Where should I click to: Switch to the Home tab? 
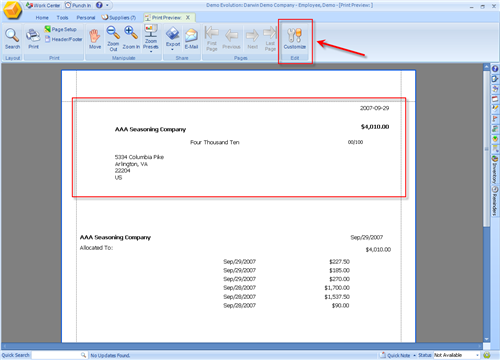[x=42, y=18]
